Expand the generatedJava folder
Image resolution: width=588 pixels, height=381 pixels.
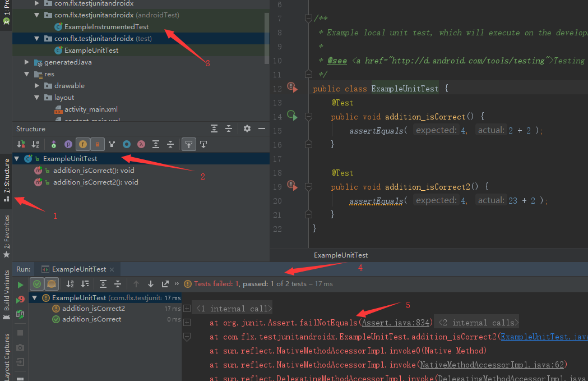click(x=26, y=62)
